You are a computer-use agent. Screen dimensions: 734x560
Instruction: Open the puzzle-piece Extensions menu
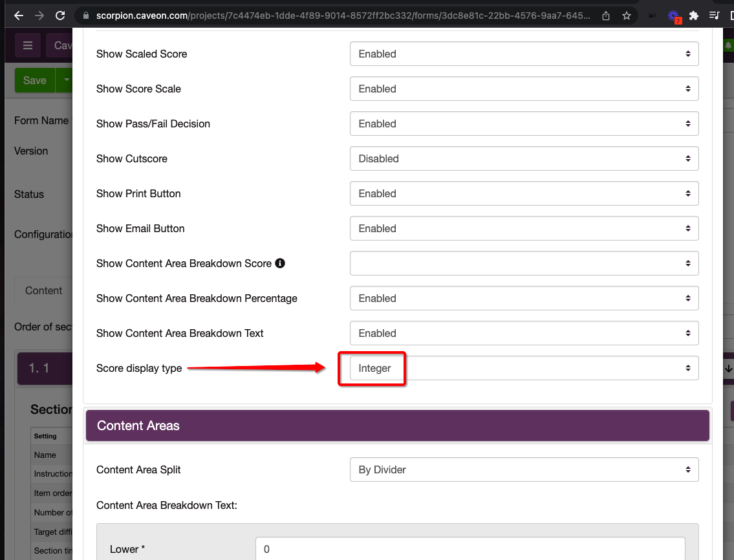694,16
